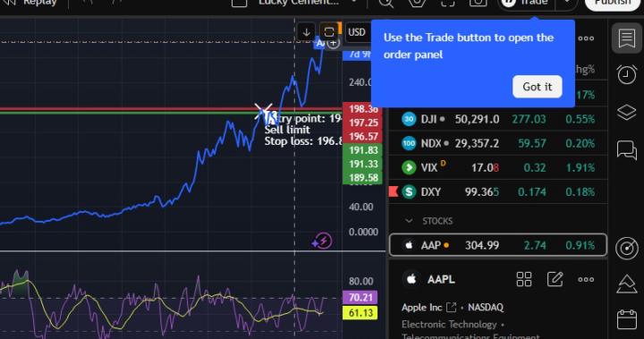
Task: Open the alerts clock icon
Action: 626,75
